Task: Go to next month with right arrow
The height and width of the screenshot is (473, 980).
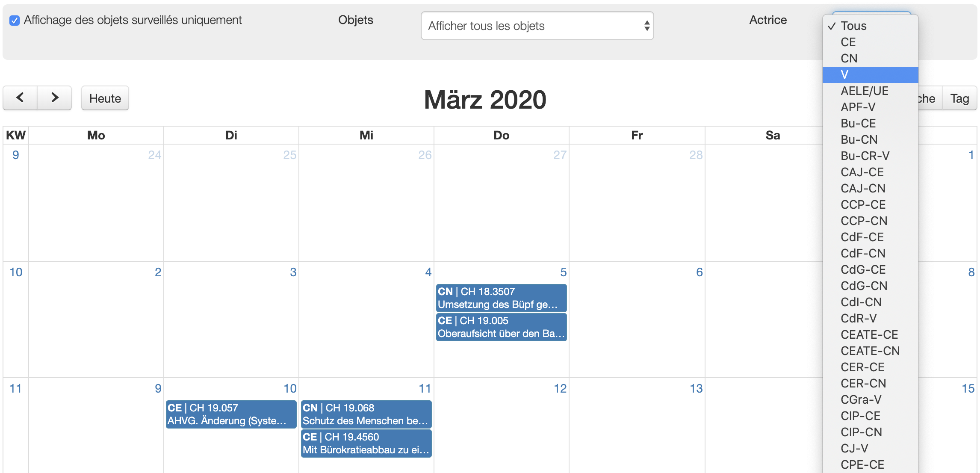Action: (x=54, y=98)
